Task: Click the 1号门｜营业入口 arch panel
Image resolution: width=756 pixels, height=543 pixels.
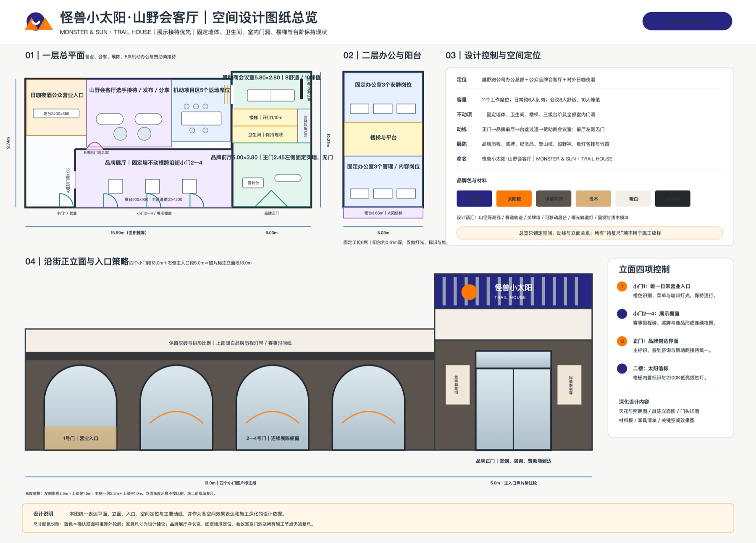Action: (81, 438)
